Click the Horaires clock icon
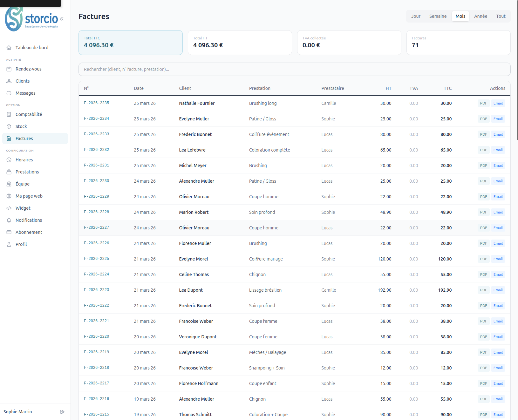 click(x=9, y=160)
